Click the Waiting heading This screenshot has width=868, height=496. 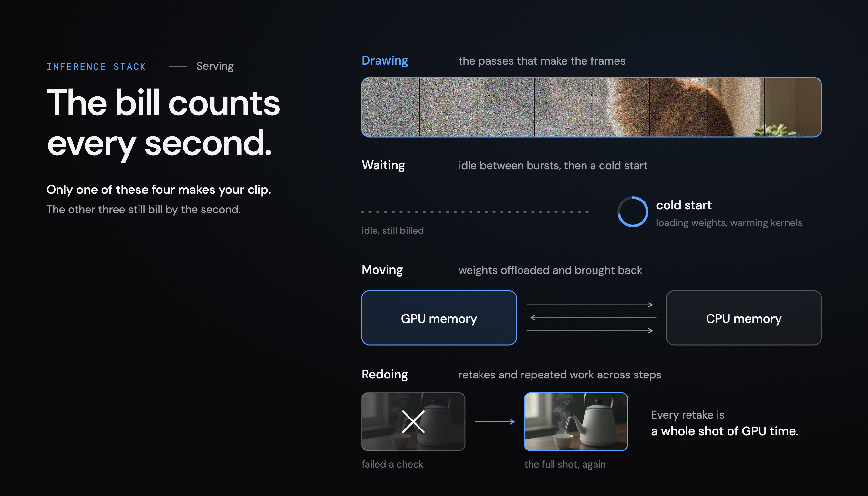point(383,165)
